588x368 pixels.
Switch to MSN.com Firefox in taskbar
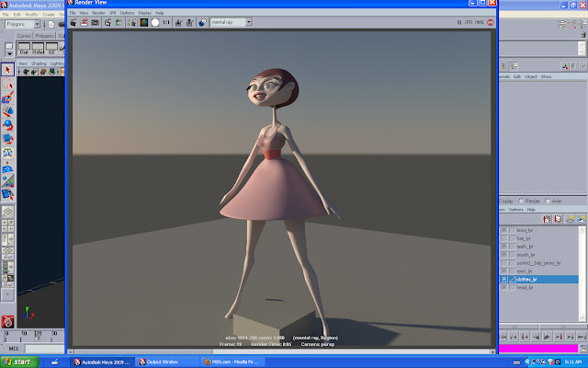(232, 362)
